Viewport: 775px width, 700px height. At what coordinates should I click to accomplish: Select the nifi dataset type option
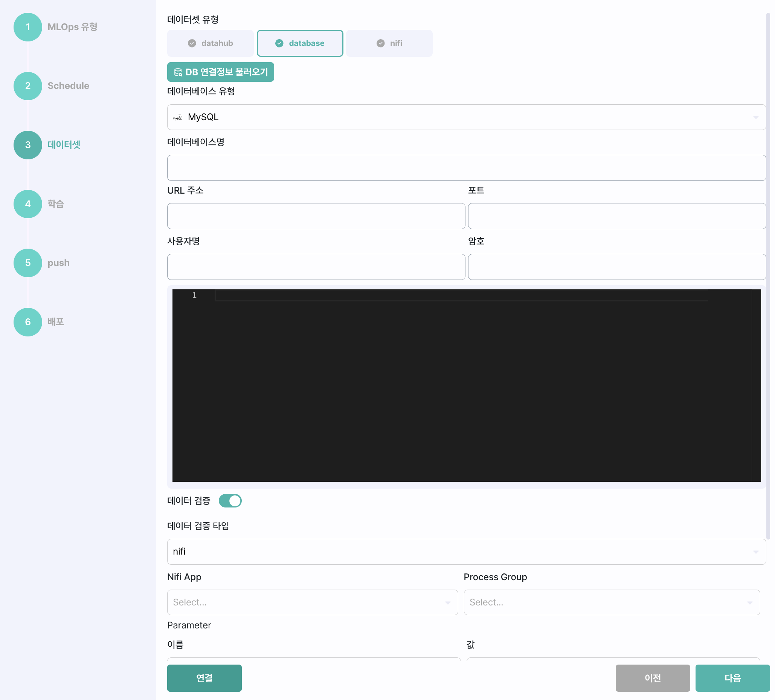(389, 43)
